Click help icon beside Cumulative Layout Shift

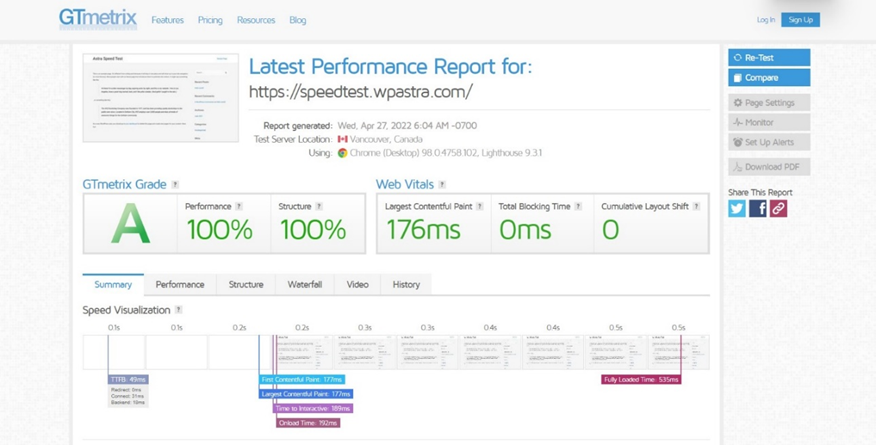click(696, 206)
